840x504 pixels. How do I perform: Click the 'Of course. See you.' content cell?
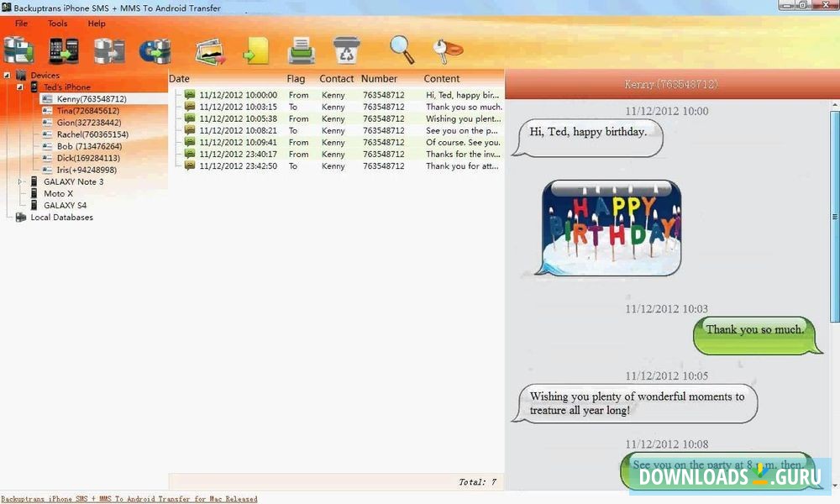click(464, 142)
